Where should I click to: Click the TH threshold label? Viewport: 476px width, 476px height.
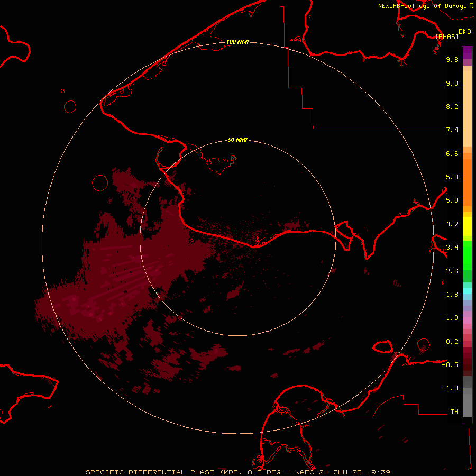coord(454,412)
